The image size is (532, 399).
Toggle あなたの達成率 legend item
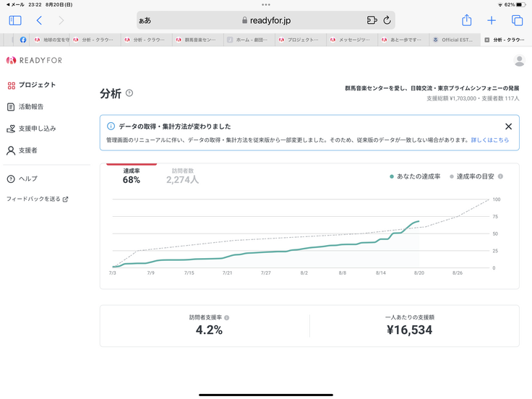point(414,176)
